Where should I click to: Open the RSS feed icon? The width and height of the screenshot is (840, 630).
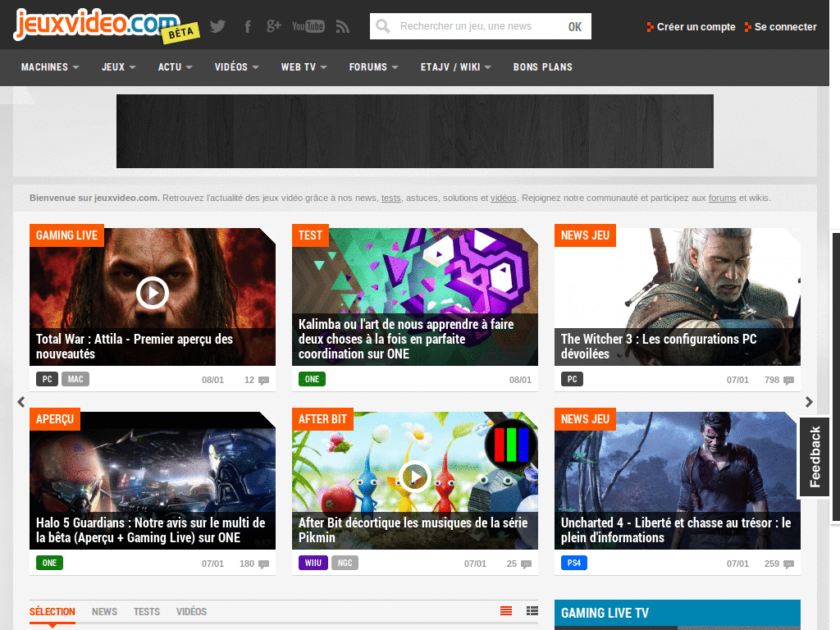point(343,26)
